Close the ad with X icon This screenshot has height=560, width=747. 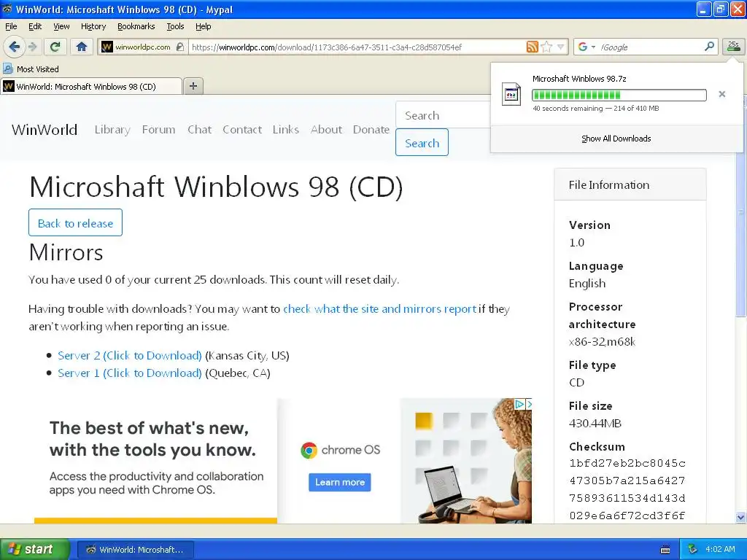click(x=528, y=404)
